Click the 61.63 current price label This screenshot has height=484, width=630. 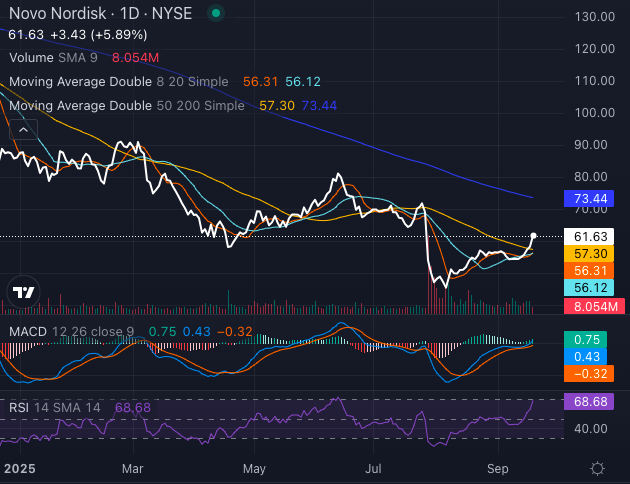click(x=589, y=237)
